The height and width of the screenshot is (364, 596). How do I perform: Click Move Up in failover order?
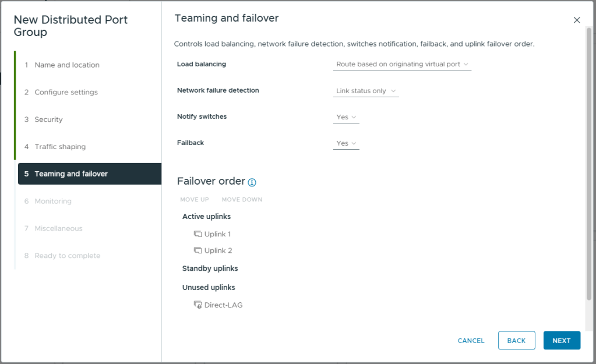195,200
